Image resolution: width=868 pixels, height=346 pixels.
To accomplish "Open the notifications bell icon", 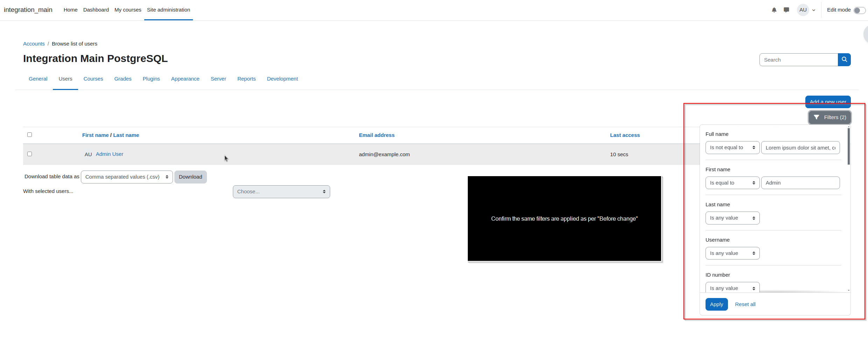I will 774,10.
